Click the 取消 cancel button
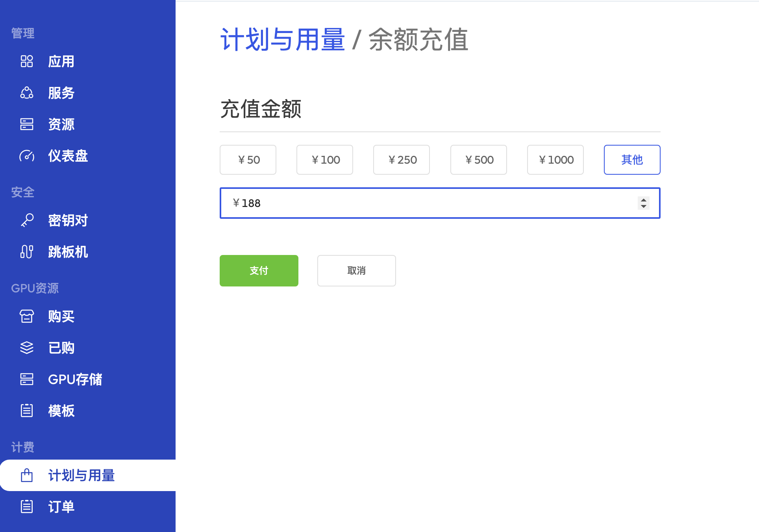This screenshot has width=759, height=532. tap(357, 271)
